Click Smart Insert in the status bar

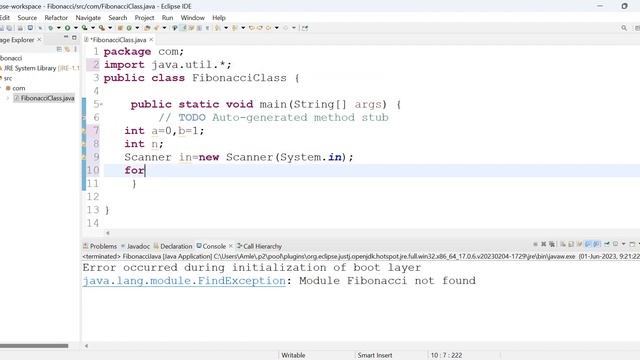point(375,355)
